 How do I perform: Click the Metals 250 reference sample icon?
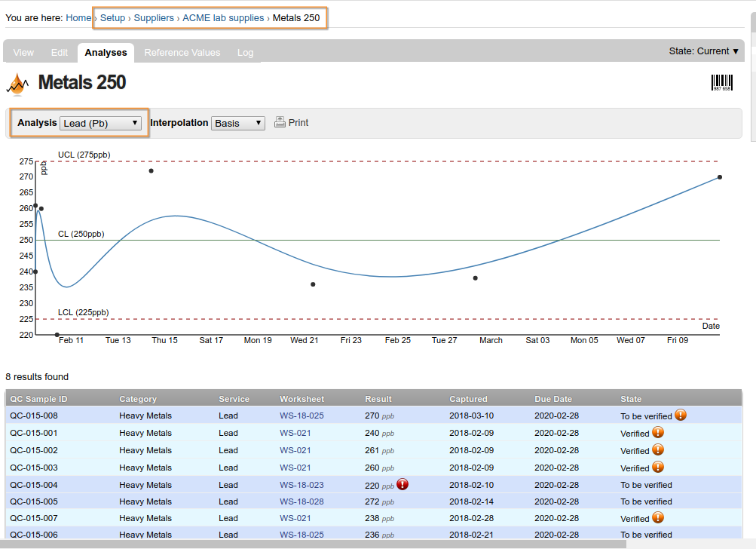click(x=17, y=84)
